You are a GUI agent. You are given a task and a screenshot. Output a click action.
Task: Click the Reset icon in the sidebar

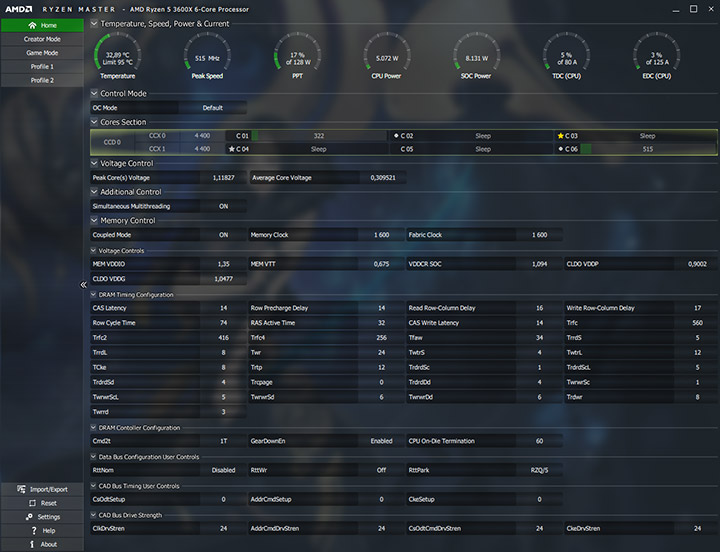coord(32,503)
